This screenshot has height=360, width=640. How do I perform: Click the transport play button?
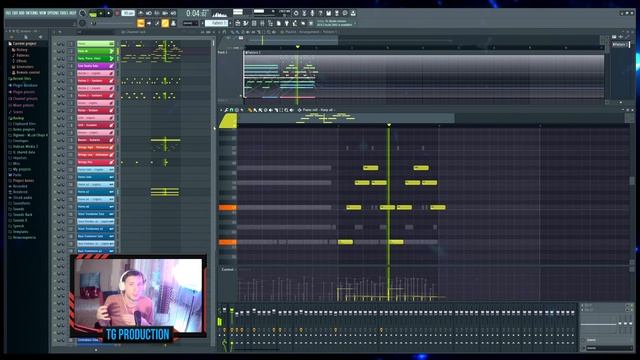tap(101, 13)
